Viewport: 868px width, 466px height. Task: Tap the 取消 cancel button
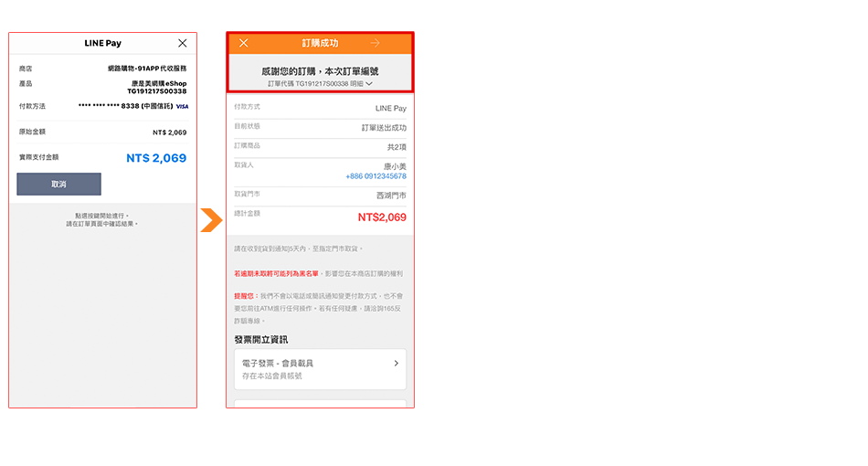coord(58,184)
